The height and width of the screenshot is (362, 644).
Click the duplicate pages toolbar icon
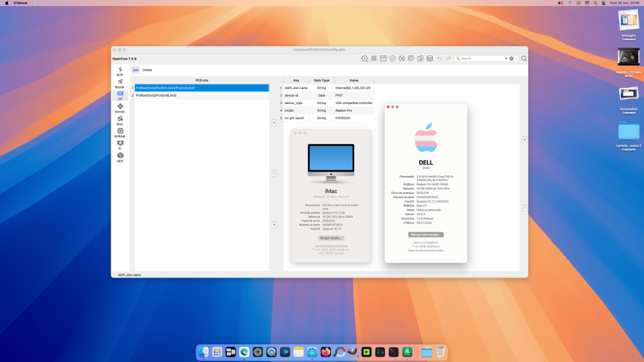tap(420, 58)
